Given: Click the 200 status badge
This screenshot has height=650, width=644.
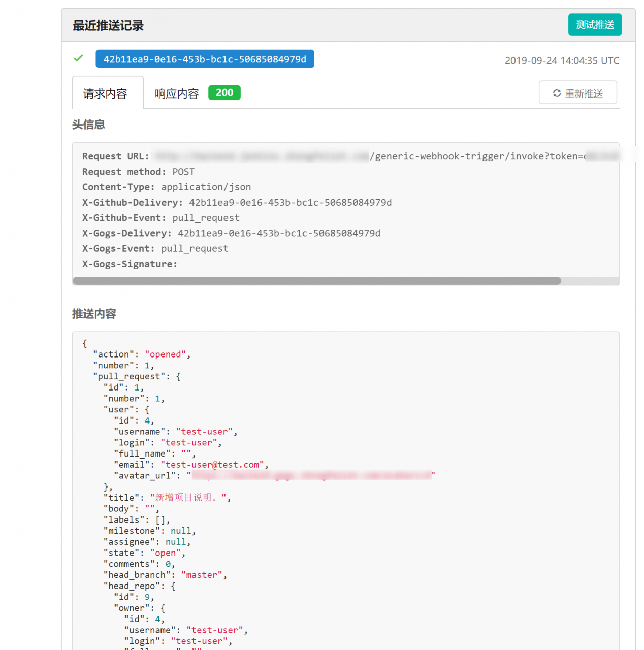Looking at the screenshot, I should click(x=224, y=93).
